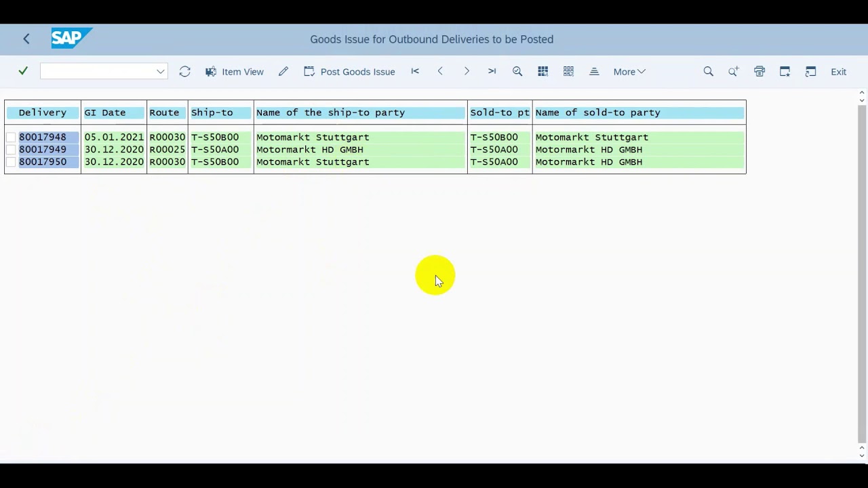Click GI date 05.01.2021
Screen dimensions: 868x488
pos(114,137)
